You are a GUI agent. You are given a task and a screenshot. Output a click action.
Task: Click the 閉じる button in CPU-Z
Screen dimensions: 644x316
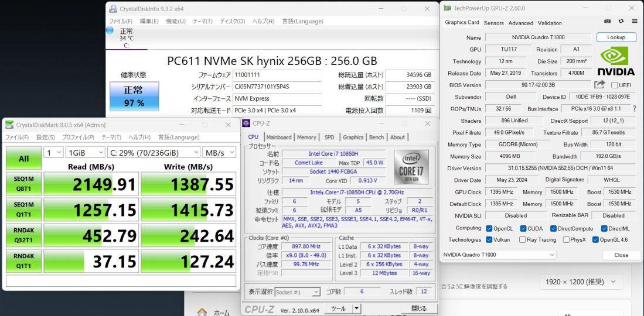[418, 308]
